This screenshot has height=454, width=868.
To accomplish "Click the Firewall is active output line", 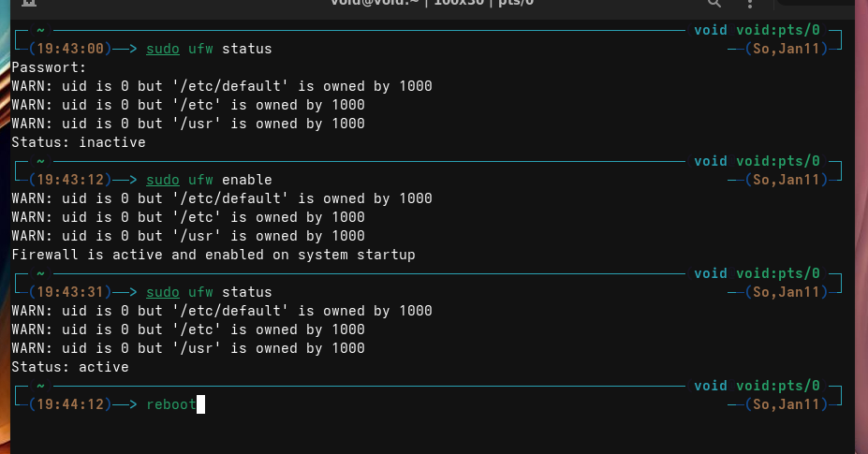I will 213,255.
